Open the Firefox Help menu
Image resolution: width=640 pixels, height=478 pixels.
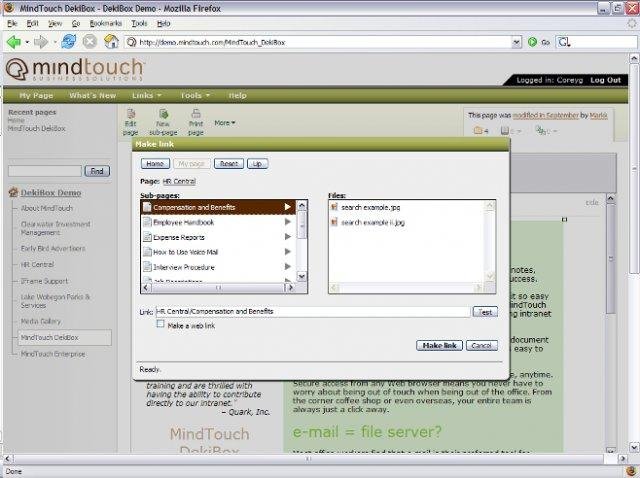point(164,23)
